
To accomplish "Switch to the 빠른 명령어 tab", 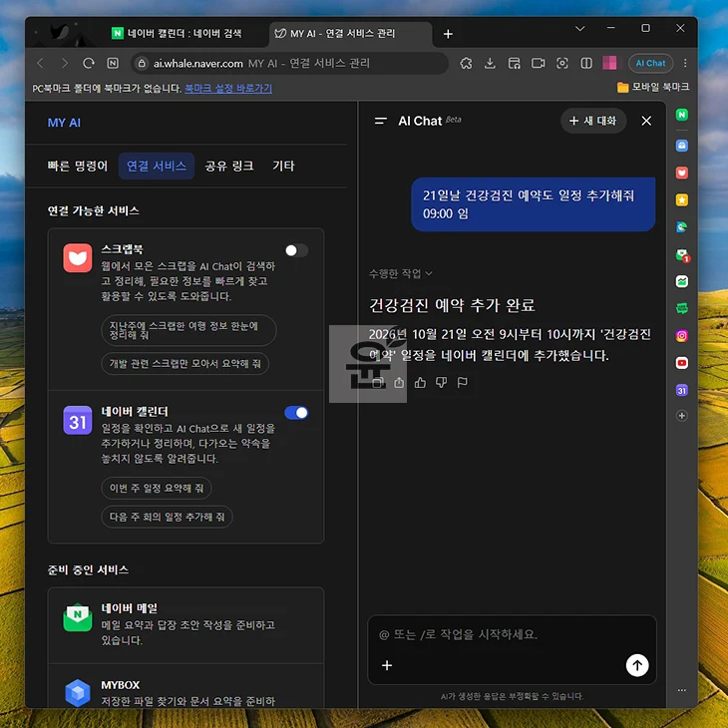I will (77, 166).
